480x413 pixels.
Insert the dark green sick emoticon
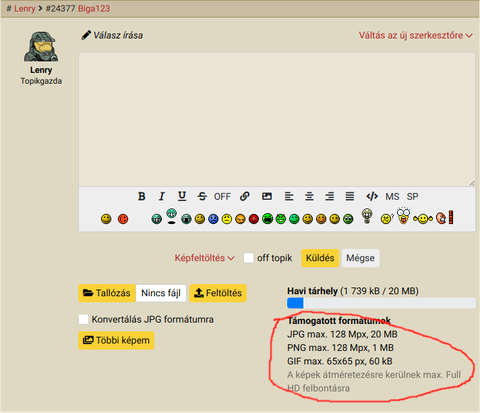[348, 219]
